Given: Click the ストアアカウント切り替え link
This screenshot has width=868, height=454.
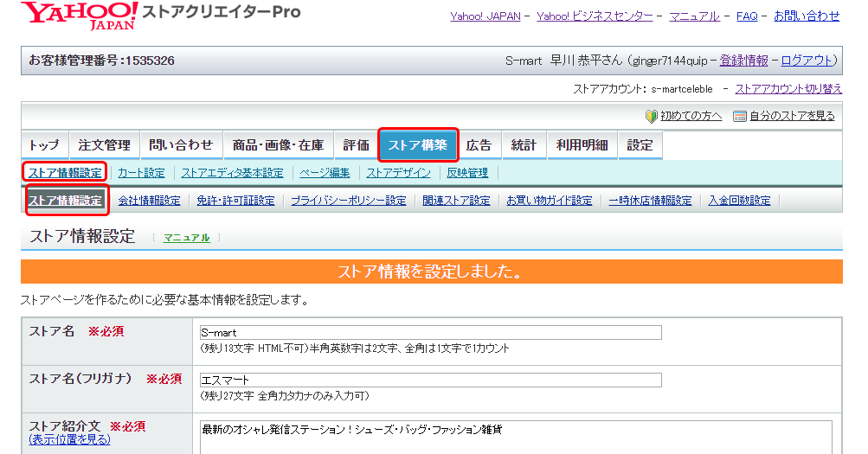Looking at the screenshot, I should coord(788,89).
